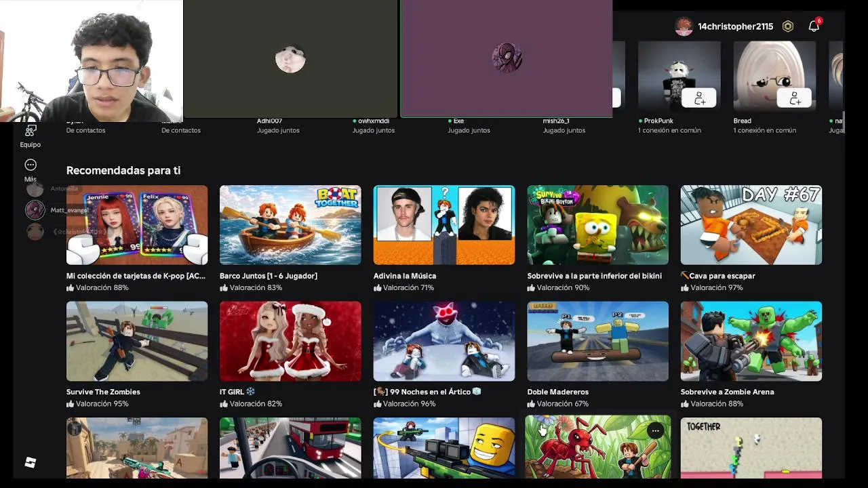Click the owhxmddi friend name
868x488 pixels.
374,121
